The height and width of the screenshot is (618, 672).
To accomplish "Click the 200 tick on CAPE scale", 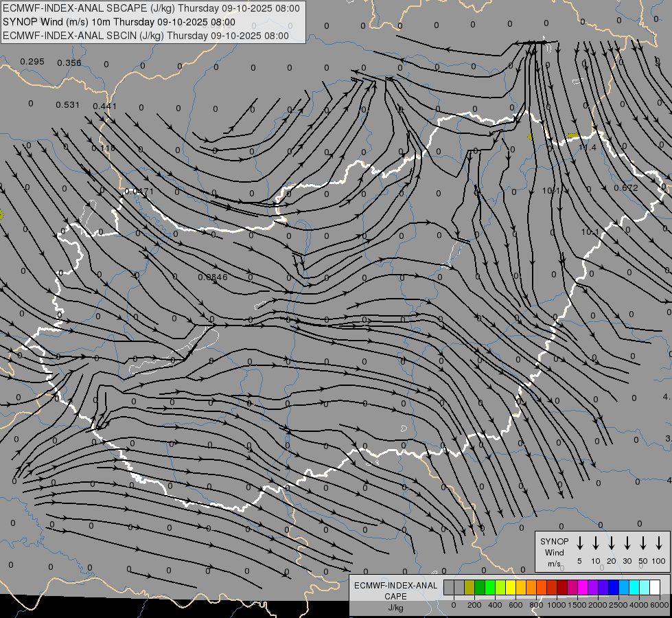I will (x=474, y=605).
